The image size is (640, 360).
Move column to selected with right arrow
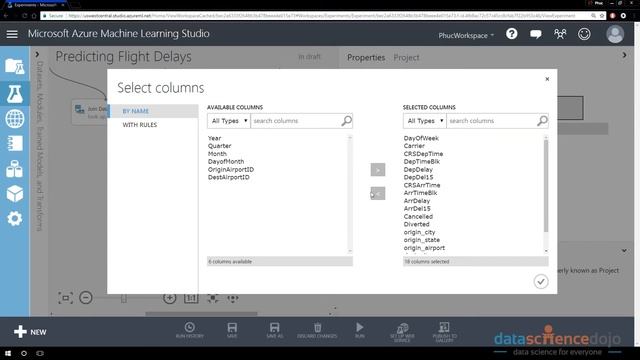tap(378, 170)
